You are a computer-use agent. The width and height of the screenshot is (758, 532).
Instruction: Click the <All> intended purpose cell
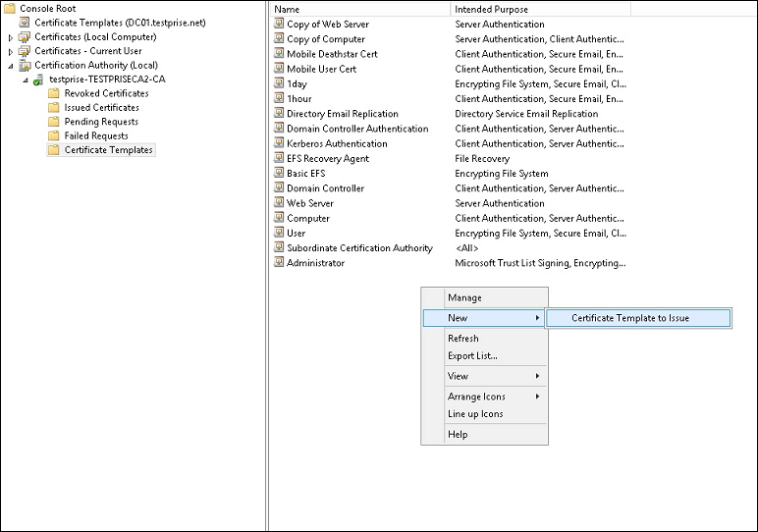[467, 248]
